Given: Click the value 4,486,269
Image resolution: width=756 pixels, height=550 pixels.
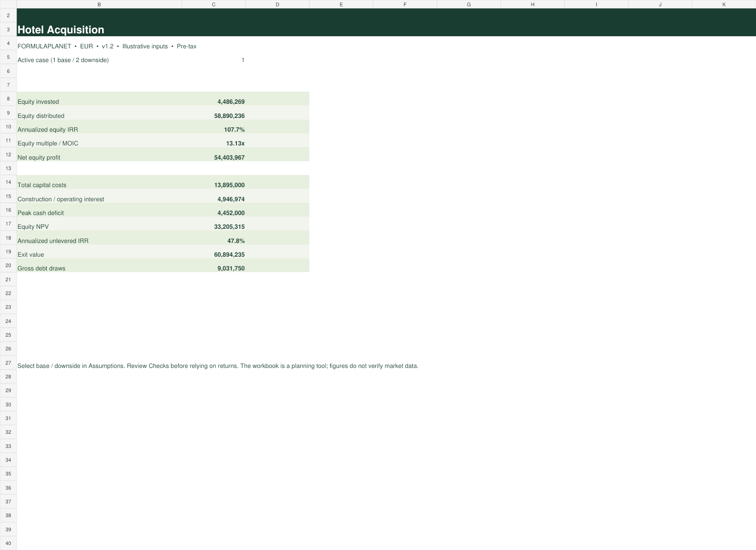Looking at the screenshot, I should (231, 102).
